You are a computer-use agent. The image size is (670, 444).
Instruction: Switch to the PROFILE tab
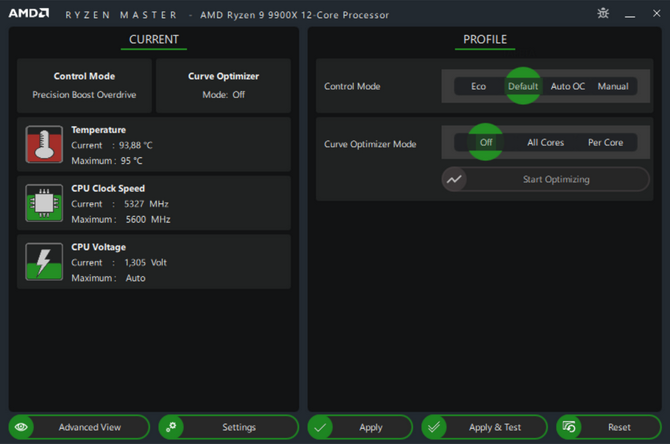click(485, 40)
